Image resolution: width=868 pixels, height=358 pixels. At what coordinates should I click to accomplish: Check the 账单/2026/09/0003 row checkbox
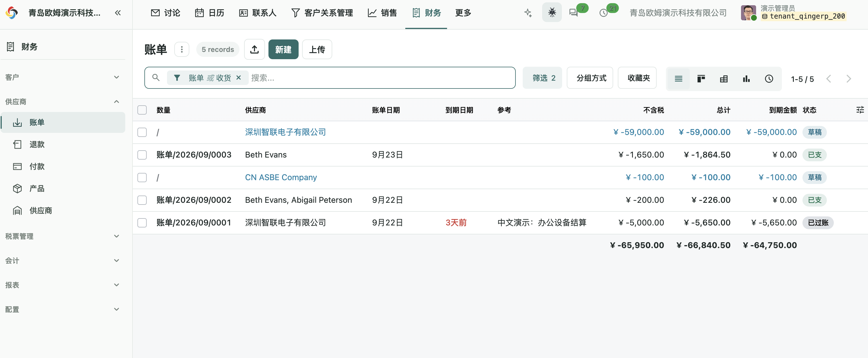click(142, 155)
